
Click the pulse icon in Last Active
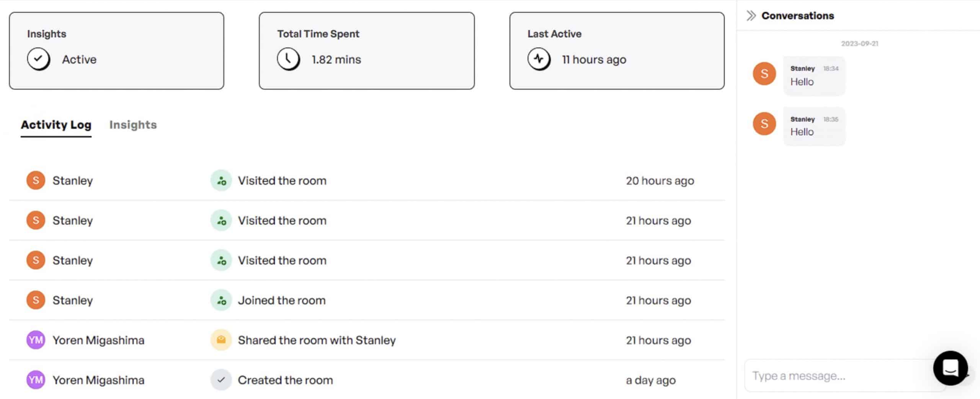pos(539,59)
